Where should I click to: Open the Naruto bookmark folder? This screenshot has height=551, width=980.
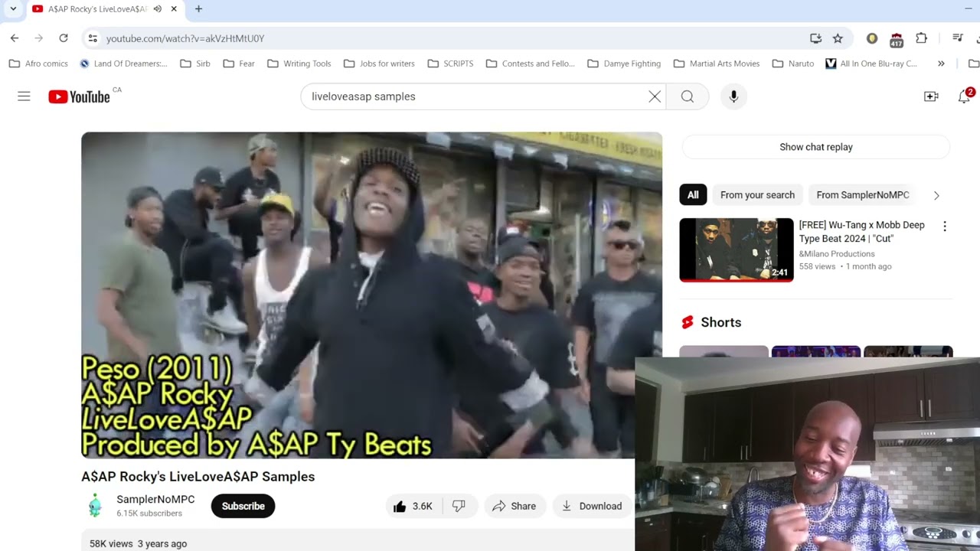click(x=793, y=64)
